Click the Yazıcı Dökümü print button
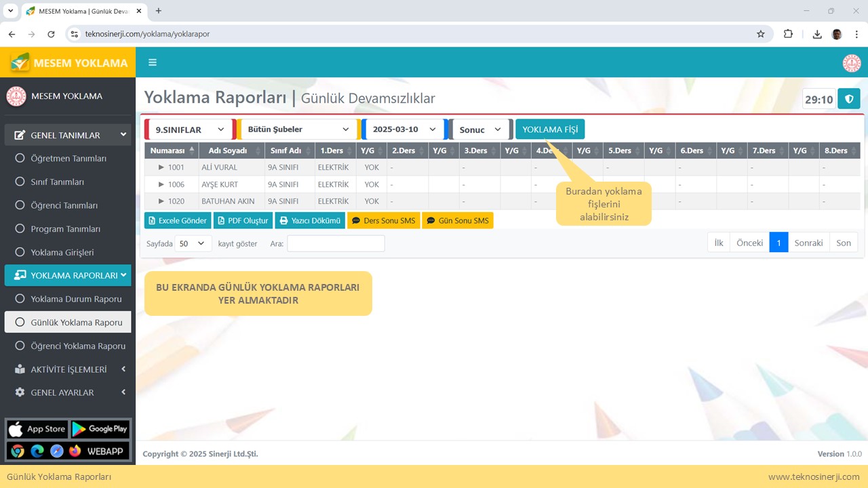Screen dimensions: 868x488 point(310,221)
